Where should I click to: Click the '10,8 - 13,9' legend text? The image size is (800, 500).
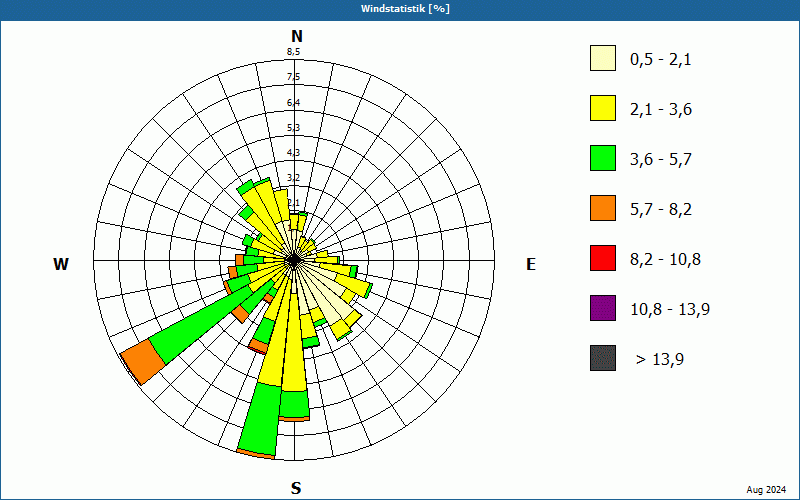coord(670,310)
